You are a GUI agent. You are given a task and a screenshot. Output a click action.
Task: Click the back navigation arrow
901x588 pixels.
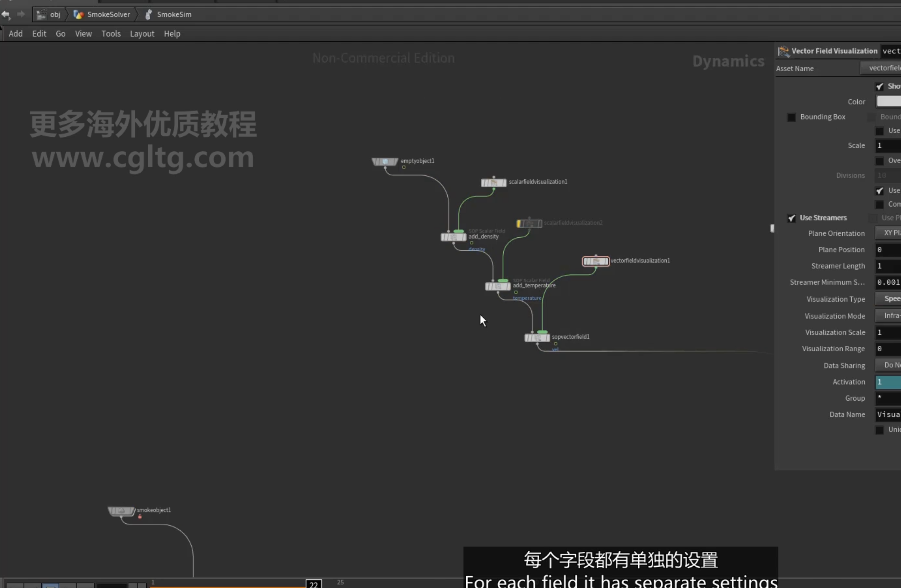pyautogui.click(x=6, y=14)
